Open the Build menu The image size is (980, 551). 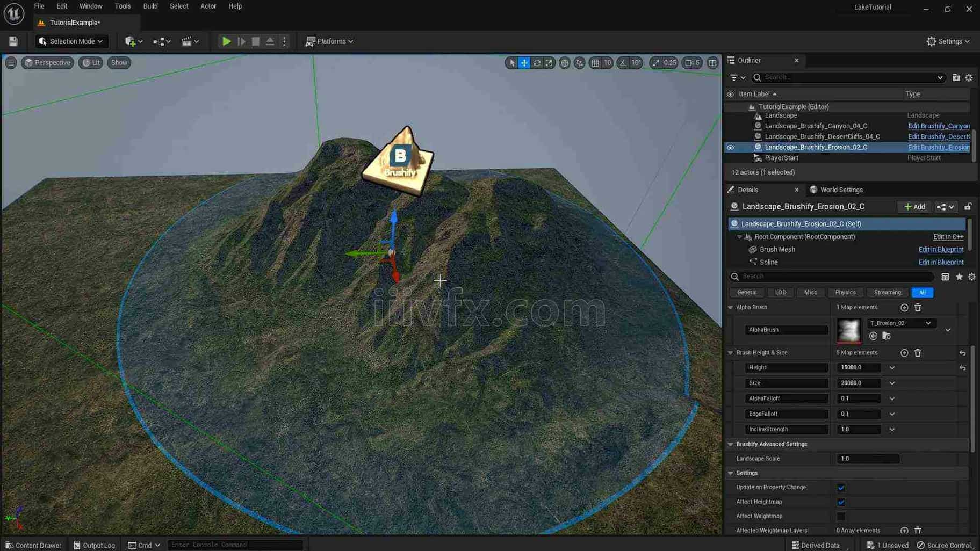150,6
